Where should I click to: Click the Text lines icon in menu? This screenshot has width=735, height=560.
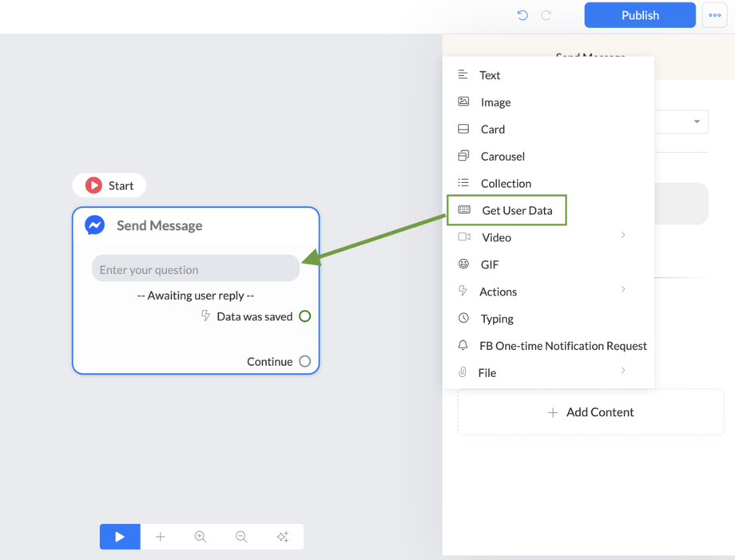coord(463,74)
